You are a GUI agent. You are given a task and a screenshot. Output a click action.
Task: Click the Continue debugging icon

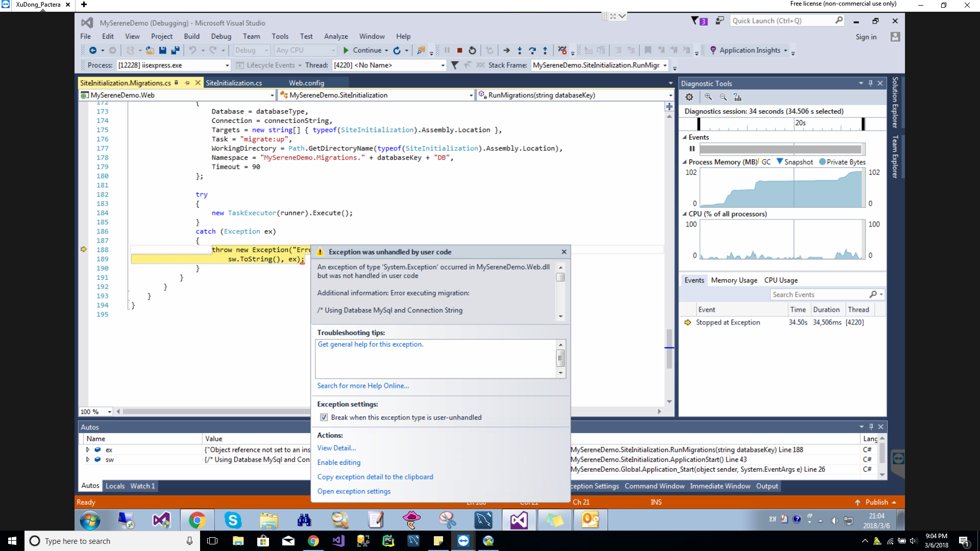click(346, 50)
